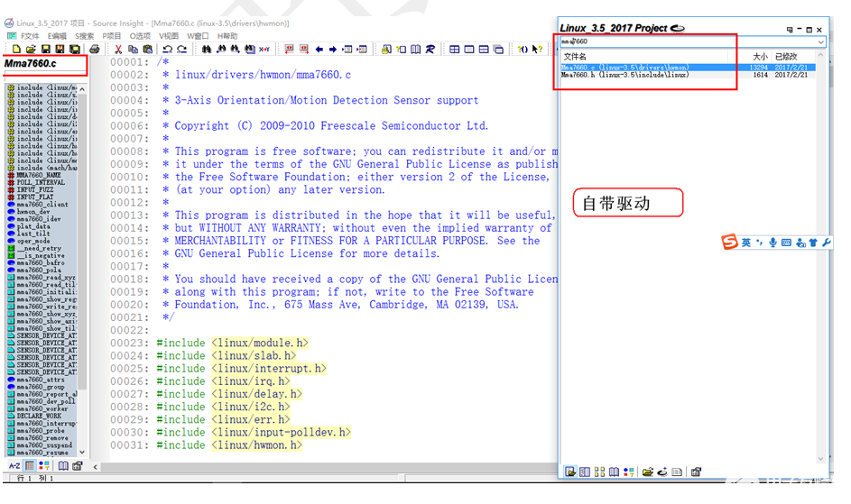Screen dimensions: 851x504
Task: Click the Paste clipboard icon
Action: point(147,50)
